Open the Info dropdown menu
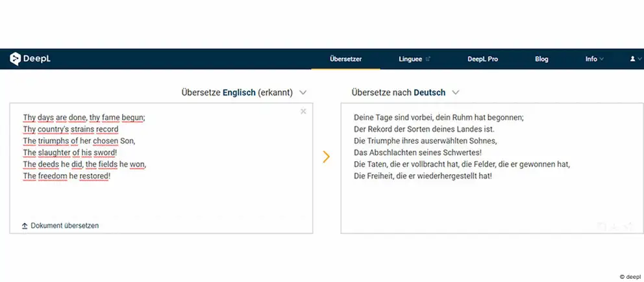Screen dimensions: 644x282 594,59
